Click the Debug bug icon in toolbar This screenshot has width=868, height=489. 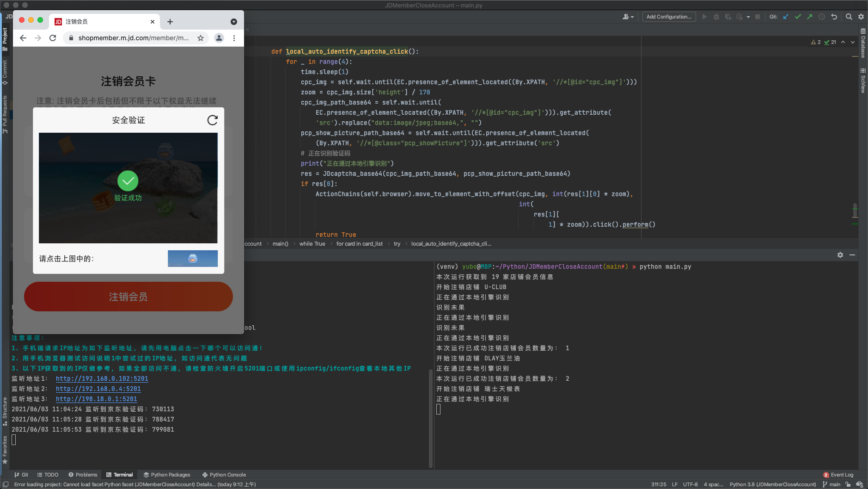(x=716, y=17)
